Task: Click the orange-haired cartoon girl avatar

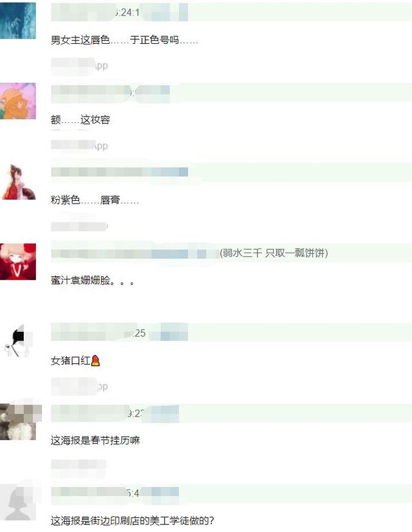Action: coord(18,101)
